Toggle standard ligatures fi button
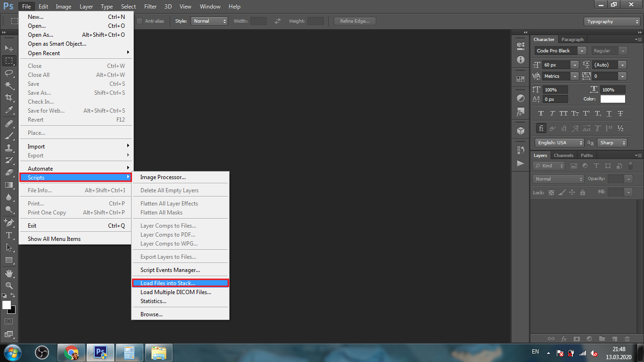 541,128
